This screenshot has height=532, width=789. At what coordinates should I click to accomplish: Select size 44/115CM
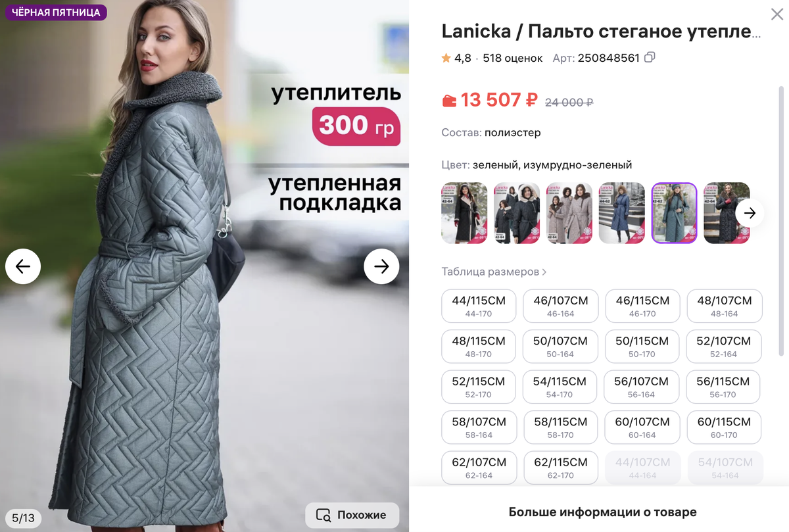479,306
